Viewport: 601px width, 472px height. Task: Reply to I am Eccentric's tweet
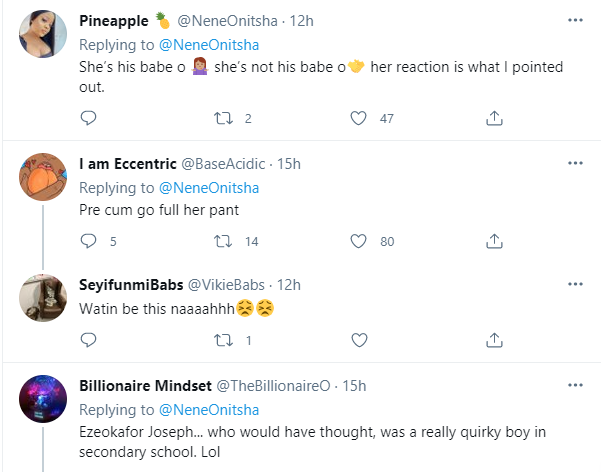(x=88, y=240)
